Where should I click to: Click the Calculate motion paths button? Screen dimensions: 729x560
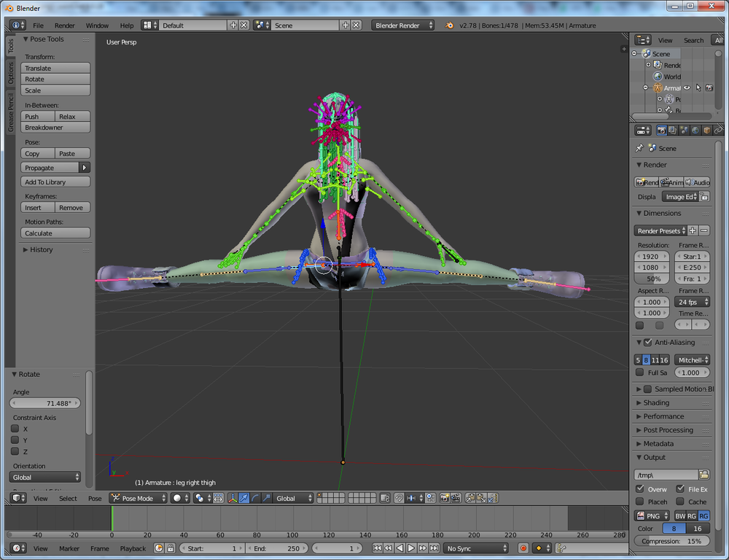55,233
